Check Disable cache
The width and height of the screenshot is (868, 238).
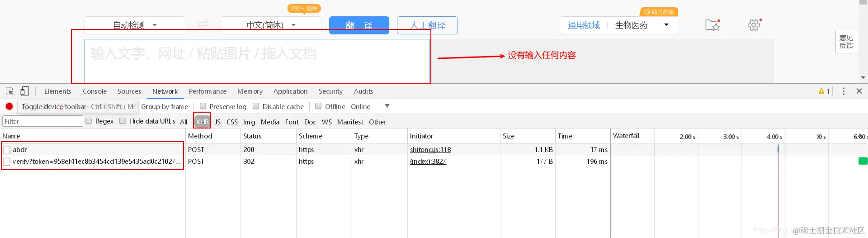coord(256,106)
